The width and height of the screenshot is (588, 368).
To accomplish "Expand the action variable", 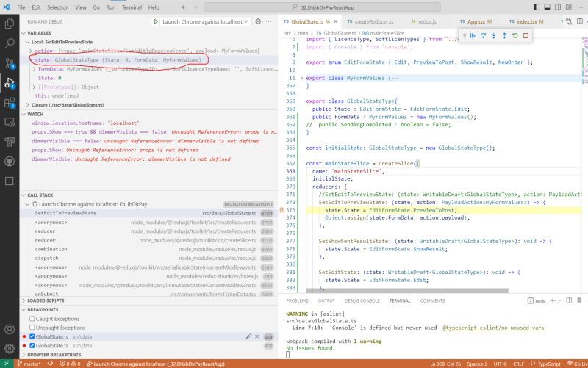I will pyautogui.click(x=31, y=51).
